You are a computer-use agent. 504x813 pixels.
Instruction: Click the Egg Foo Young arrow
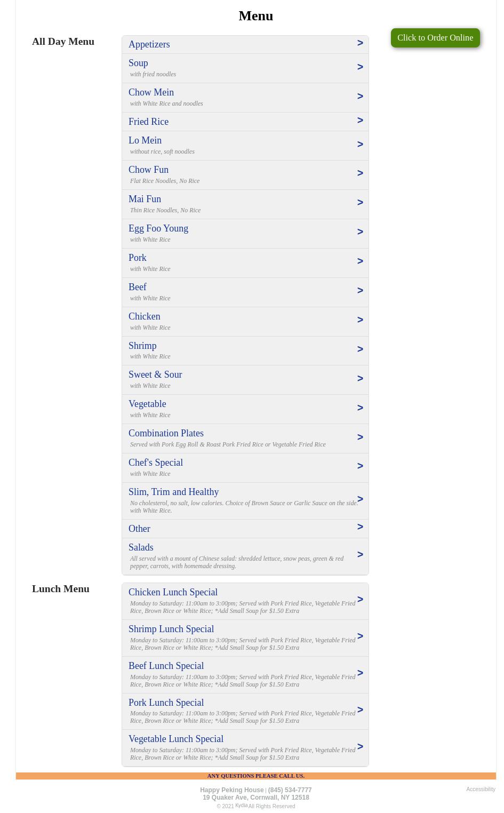360,232
